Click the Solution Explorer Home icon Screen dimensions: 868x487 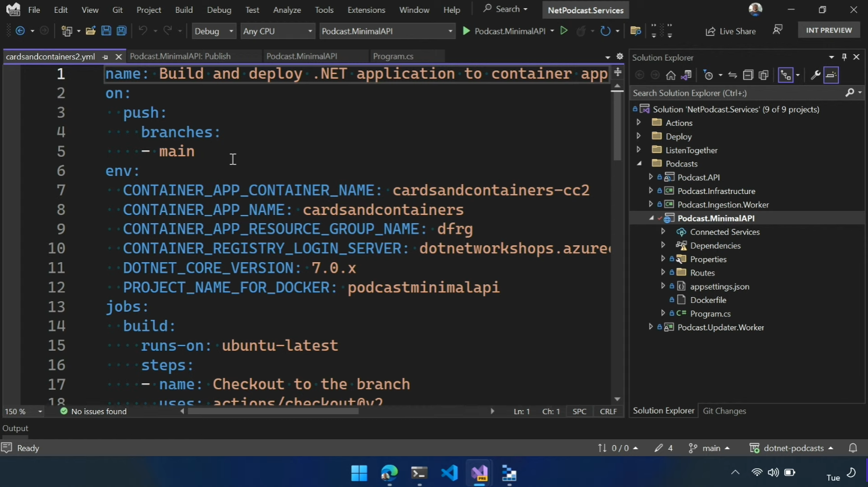point(671,75)
